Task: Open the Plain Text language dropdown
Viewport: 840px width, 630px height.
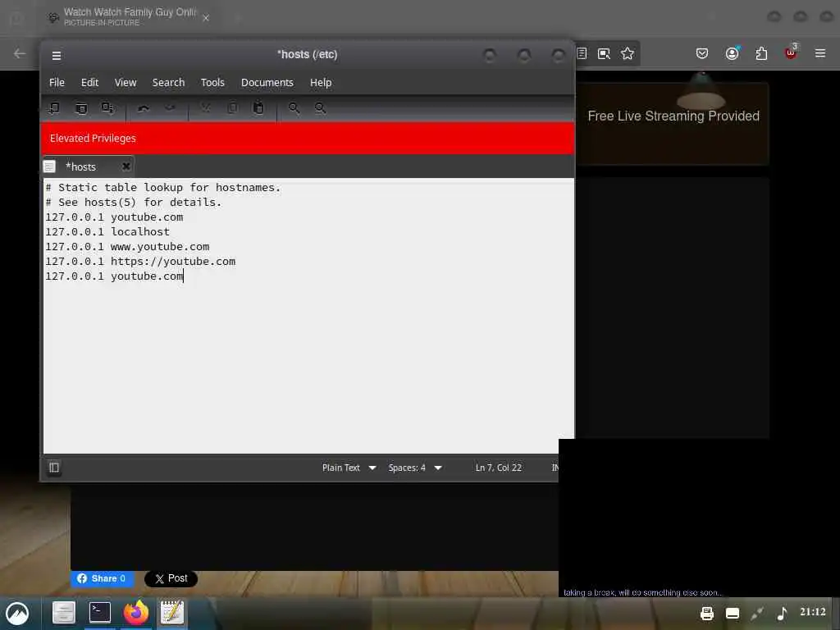Action: [x=349, y=468]
